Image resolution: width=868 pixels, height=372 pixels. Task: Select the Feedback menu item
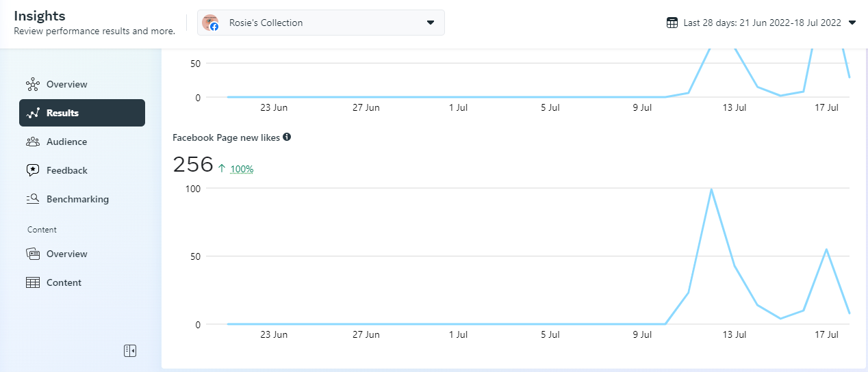coord(67,171)
